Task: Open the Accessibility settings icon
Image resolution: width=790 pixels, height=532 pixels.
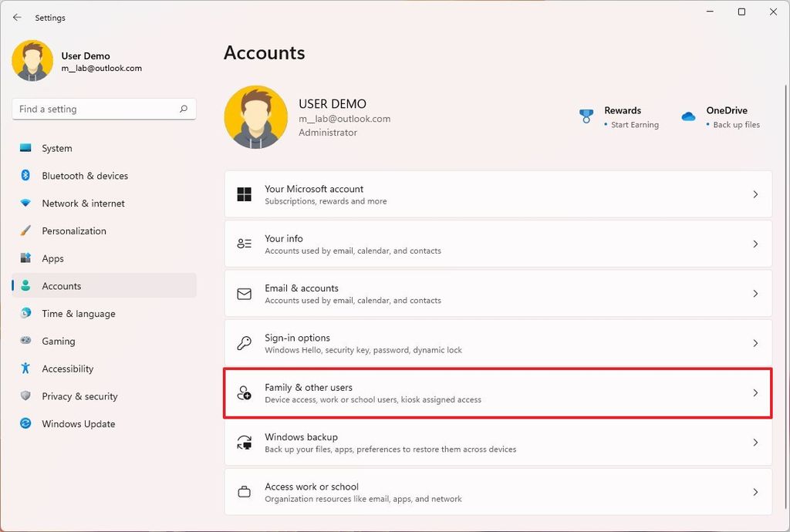Action: coord(25,369)
